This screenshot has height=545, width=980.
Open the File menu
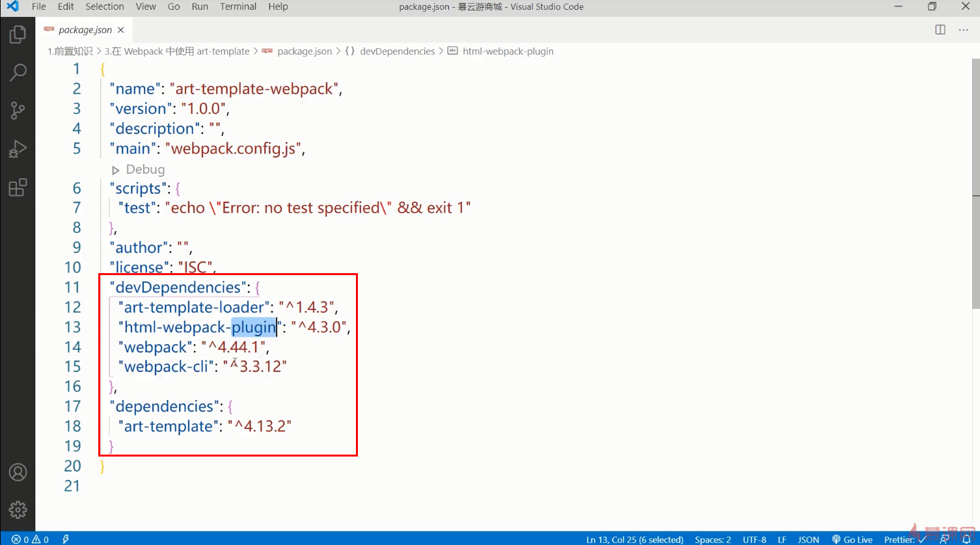(39, 7)
